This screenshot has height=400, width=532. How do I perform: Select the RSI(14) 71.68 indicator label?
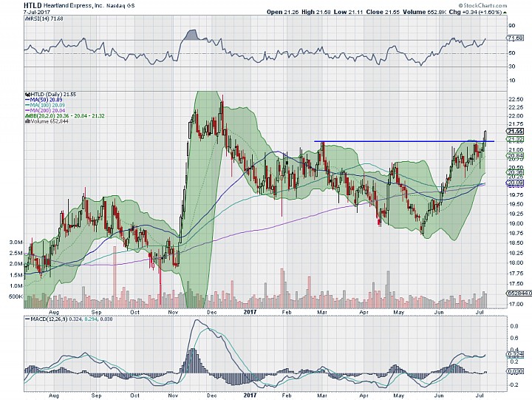pos(46,18)
